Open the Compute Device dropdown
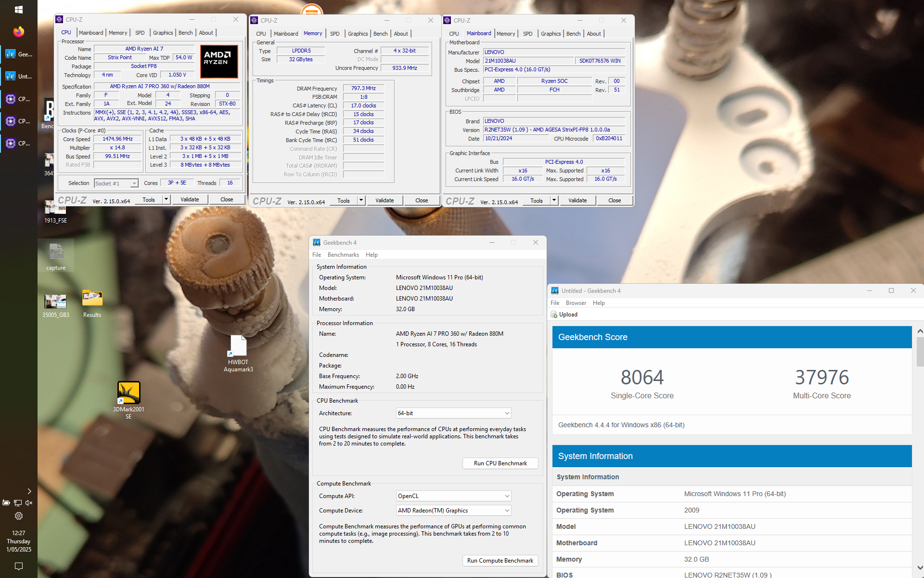Image resolution: width=924 pixels, height=578 pixels. pyautogui.click(x=453, y=511)
